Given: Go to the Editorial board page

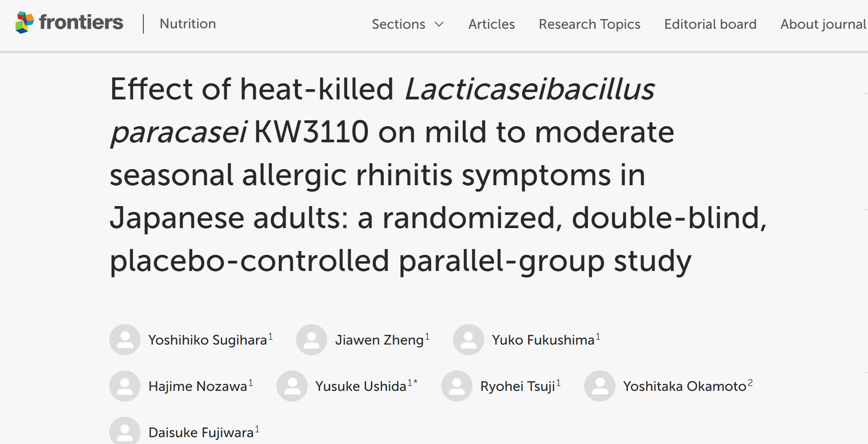Looking at the screenshot, I should point(710,24).
